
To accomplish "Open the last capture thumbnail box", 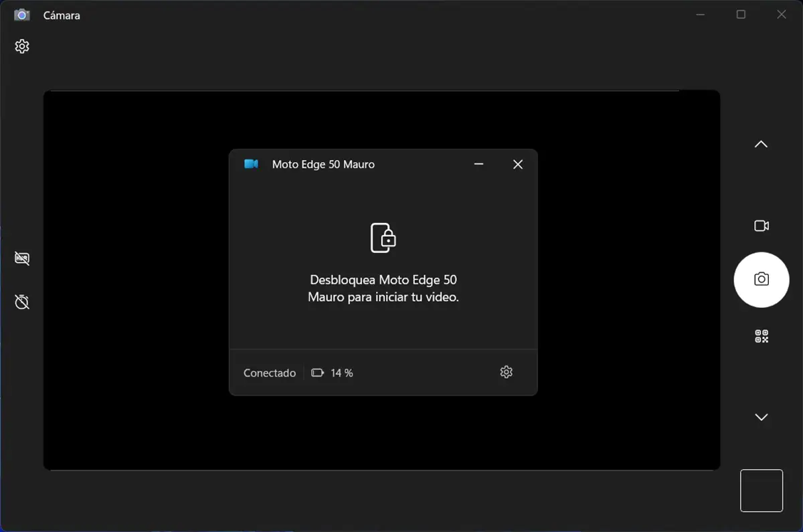I will pos(762,491).
